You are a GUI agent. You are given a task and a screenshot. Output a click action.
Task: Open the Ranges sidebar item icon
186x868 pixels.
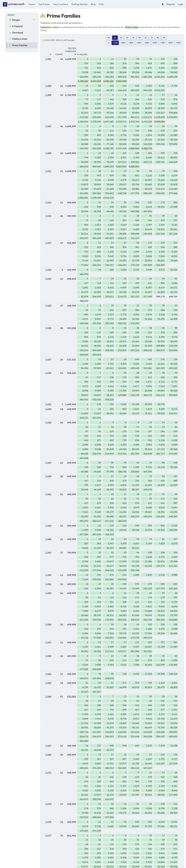pyautogui.click(x=10, y=20)
